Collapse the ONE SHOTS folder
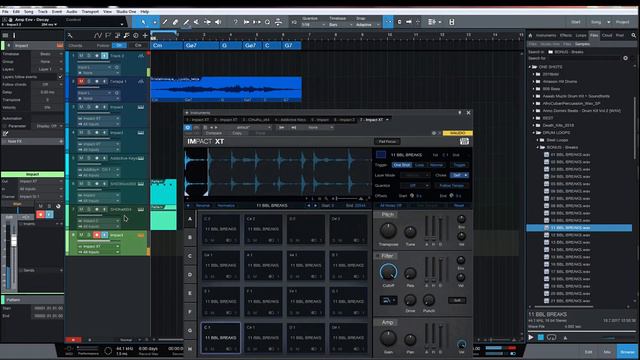The image size is (640, 360). pos(530,67)
